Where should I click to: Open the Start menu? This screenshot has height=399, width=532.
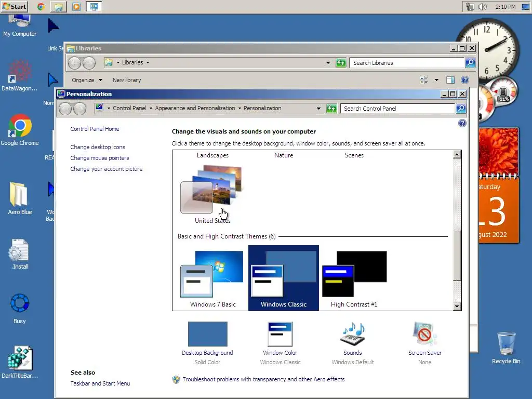click(x=14, y=6)
